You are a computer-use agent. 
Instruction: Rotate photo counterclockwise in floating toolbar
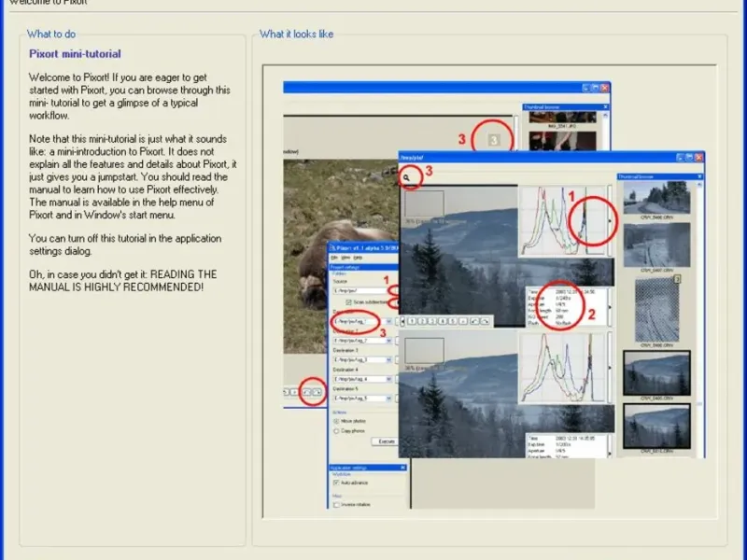[x=474, y=321]
